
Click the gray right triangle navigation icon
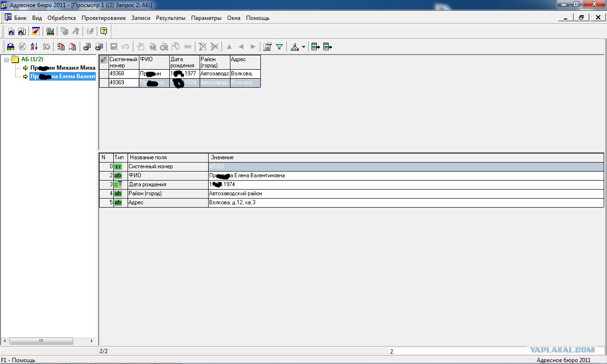(x=253, y=46)
